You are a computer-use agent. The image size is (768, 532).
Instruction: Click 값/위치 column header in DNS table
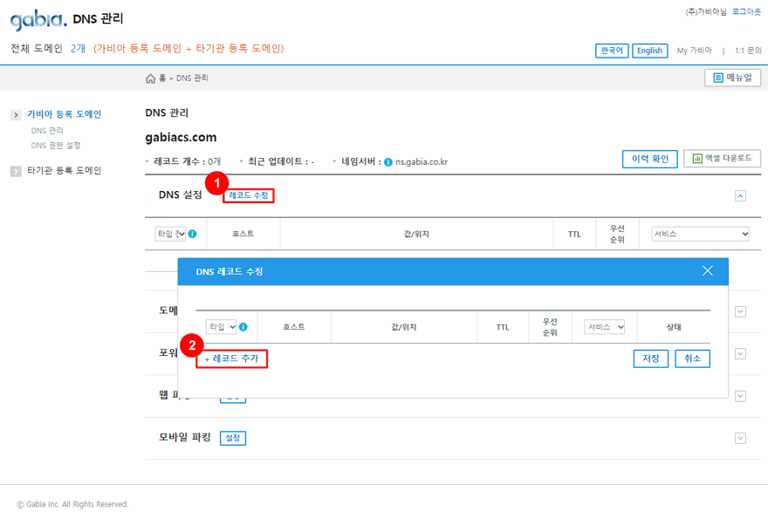(416, 235)
